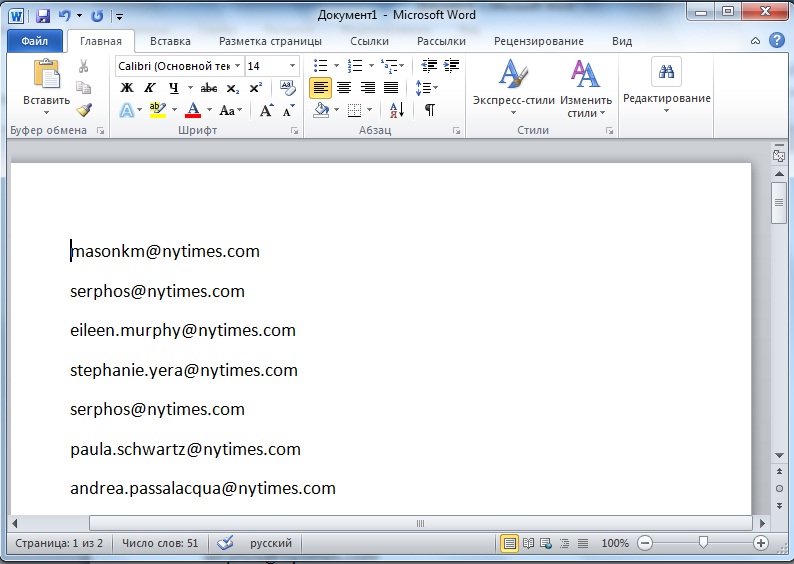Toggle Justify alignment
This screenshot has width=794, height=564.
pyautogui.click(x=391, y=88)
